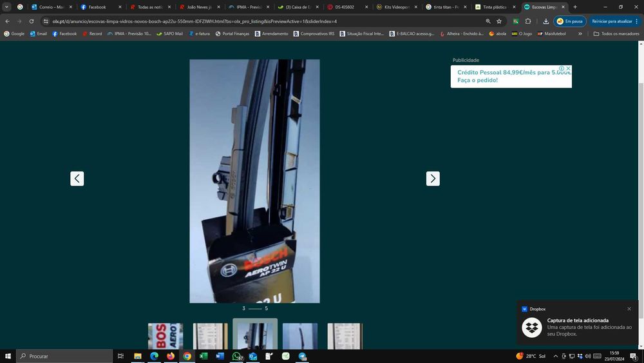644x363 pixels.
Task: Open the taskbar clock and date
Action: point(614,356)
